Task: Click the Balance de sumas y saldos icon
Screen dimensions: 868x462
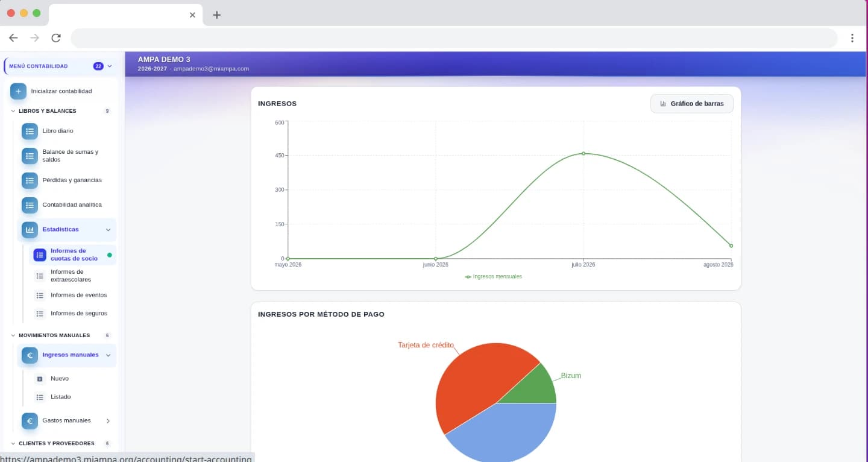Action: tap(30, 156)
